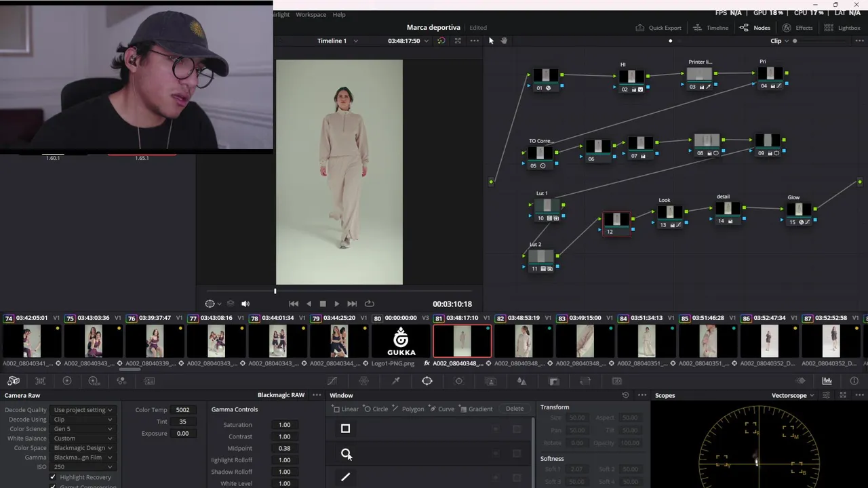This screenshot has height=488, width=868.
Task: Add a Polygon window
Action: click(408, 409)
